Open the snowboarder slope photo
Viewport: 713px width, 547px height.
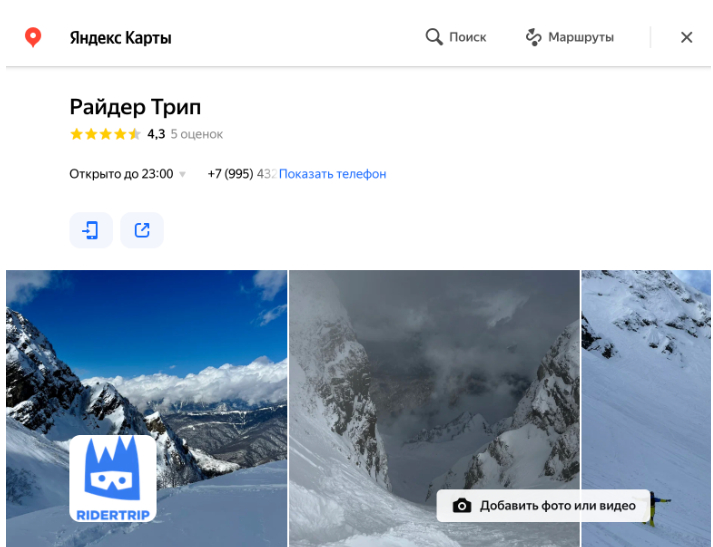tap(646, 408)
